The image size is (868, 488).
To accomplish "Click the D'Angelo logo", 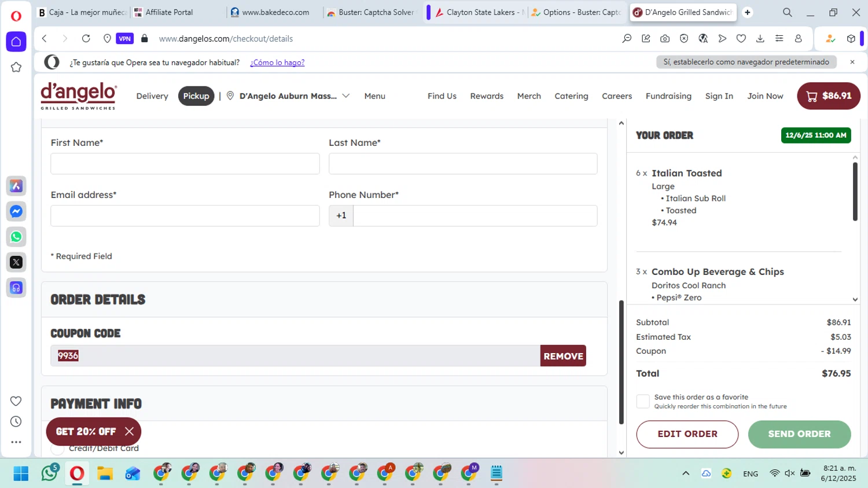I will coord(78,96).
